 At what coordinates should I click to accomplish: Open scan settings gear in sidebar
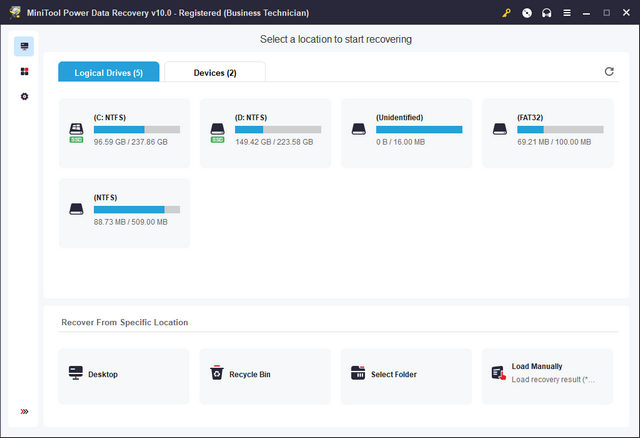click(x=24, y=96)
